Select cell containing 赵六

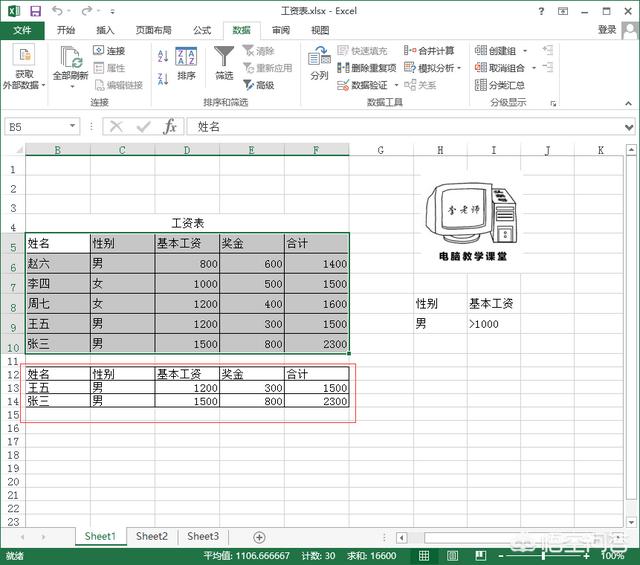[58, 264]
